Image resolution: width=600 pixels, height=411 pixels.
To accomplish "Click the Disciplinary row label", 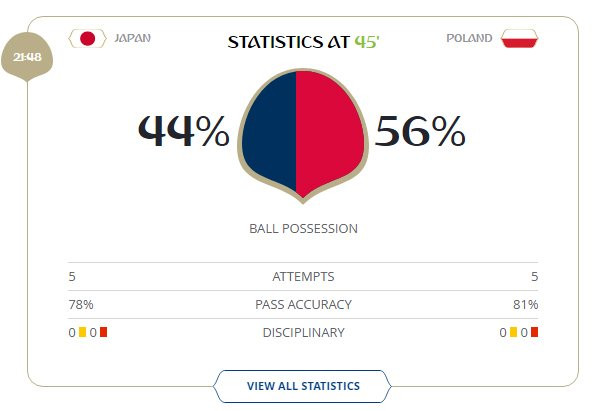I will tap(303, 333).
